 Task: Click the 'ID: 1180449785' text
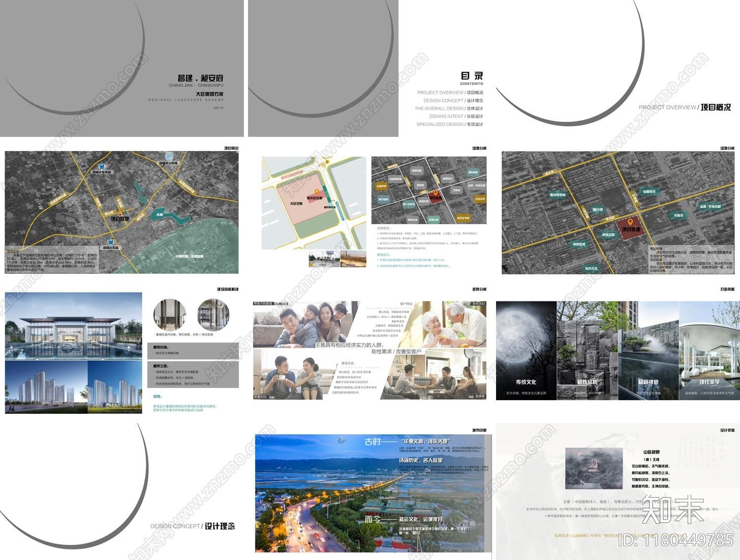pyautogui.click(x=675, y=540)
